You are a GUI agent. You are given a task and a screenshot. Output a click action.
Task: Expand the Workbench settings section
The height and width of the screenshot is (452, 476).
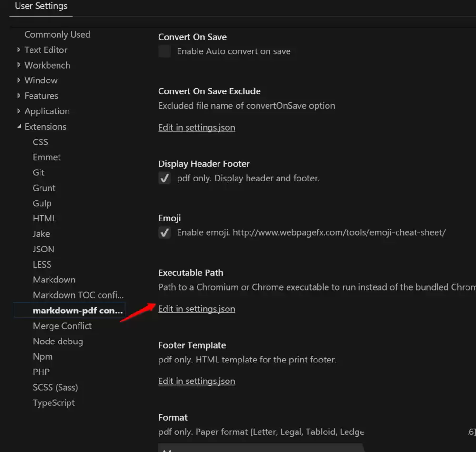[47, 65]
